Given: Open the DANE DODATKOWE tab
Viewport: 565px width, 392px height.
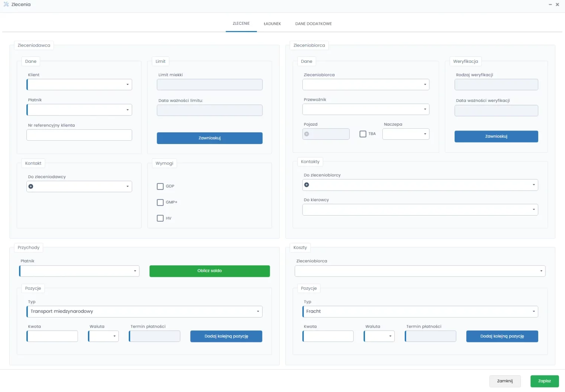Looking at the screenshot, I should point(313,24).
